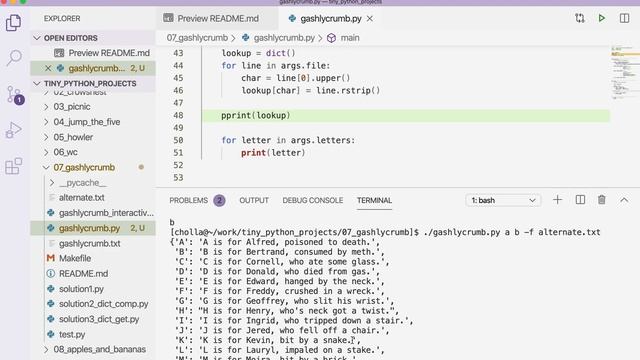The image size is (640, 360).
Task: Switch to the PROBLEMS panel tab
Action: [x=189, y=200]
